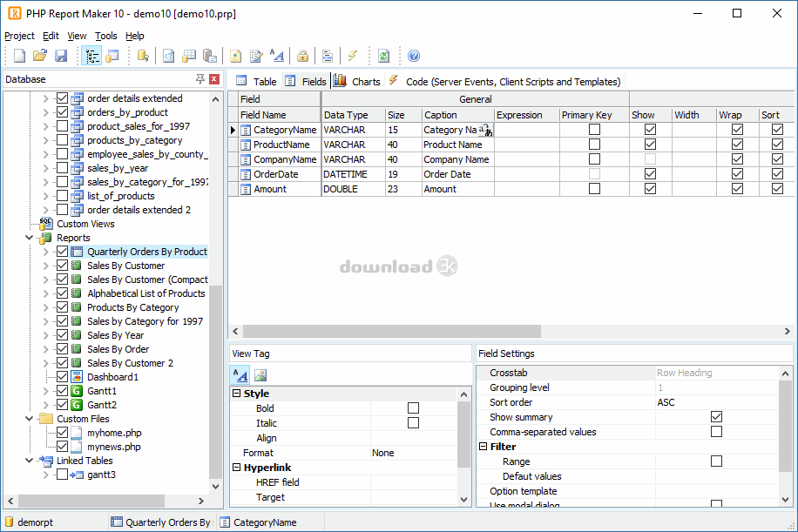Open the Edit menu
The height and width of the screenshot is (532, 798).
coord(51,36)
